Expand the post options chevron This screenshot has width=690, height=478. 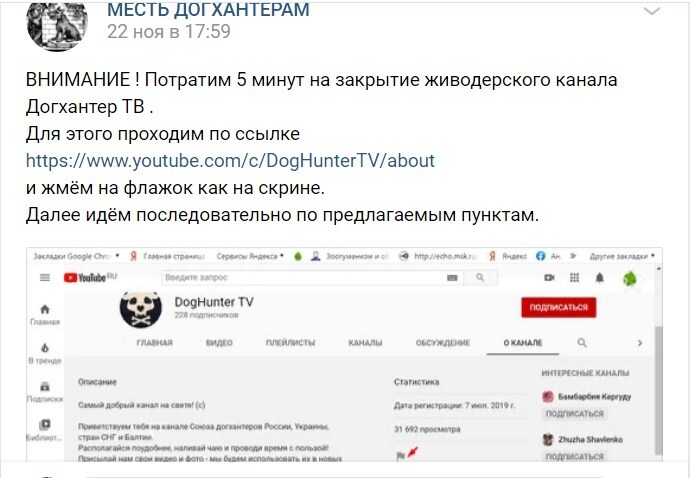(651, 12)
